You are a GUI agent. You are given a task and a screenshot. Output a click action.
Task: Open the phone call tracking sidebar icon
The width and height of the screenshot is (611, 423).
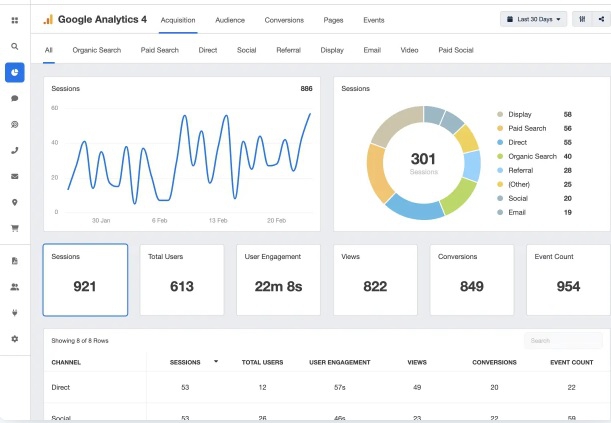click(x=15, y=150)
